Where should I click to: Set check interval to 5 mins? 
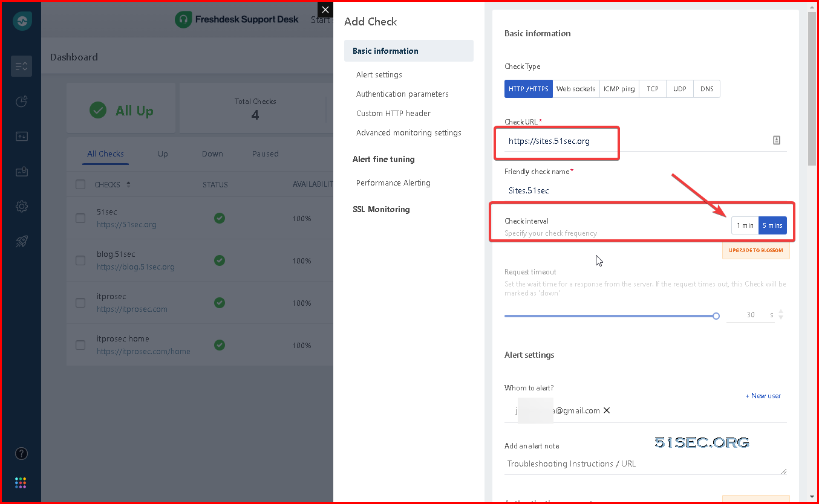coord(772,225)
